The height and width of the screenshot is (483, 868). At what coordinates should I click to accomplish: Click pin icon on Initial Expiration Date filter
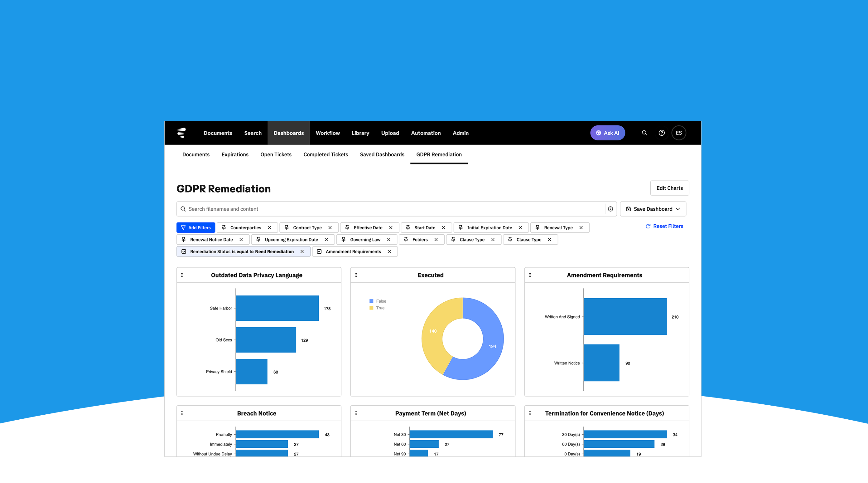[x=461, y=228]
